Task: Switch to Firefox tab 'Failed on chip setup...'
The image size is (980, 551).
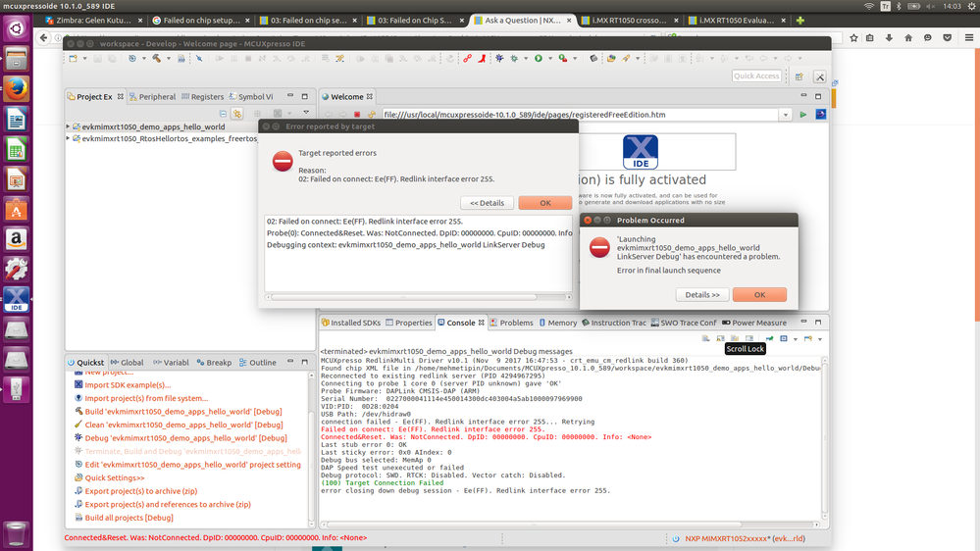Action: click(201, 20)
